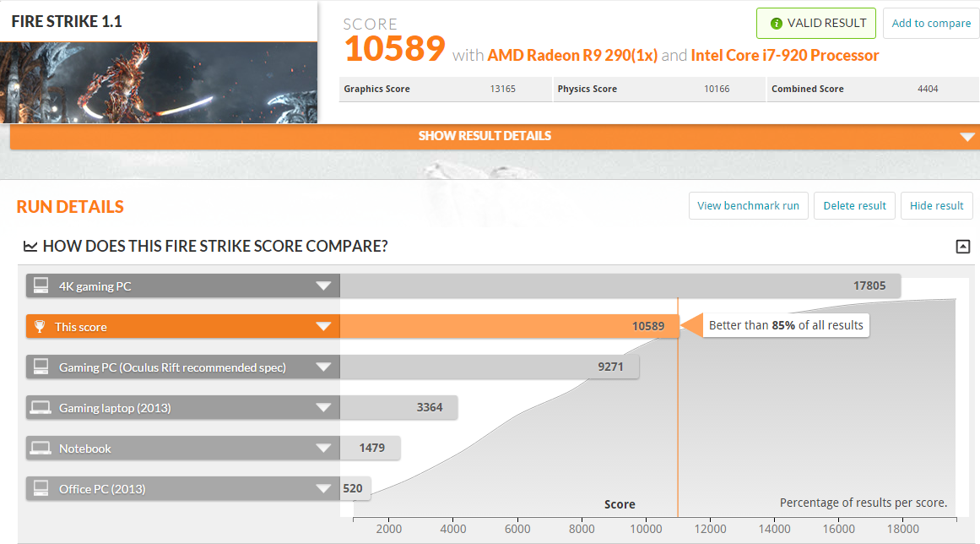Expand the Office PC (2013) dropdown arrow
This screenshot has width=980, height=544.
323,489
